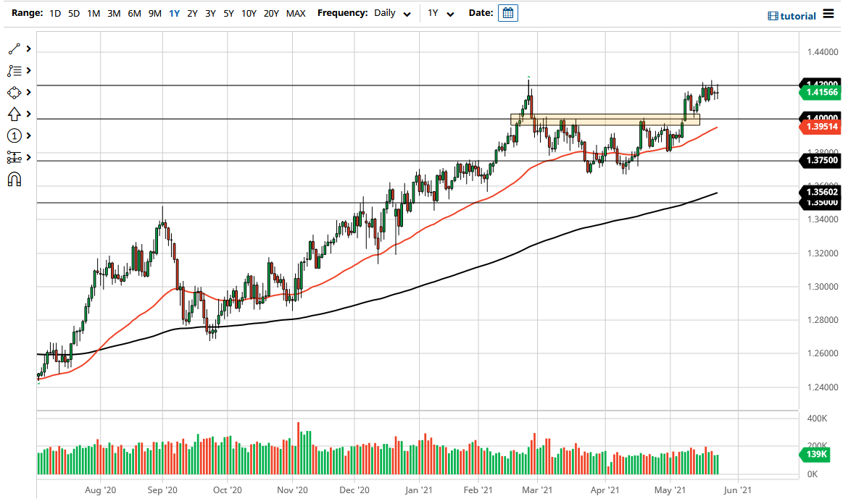Image resolution: width=843 pixels, height=504 pixels.
Task: Open the Date calendar picker
Action: (x=507, y=12)
